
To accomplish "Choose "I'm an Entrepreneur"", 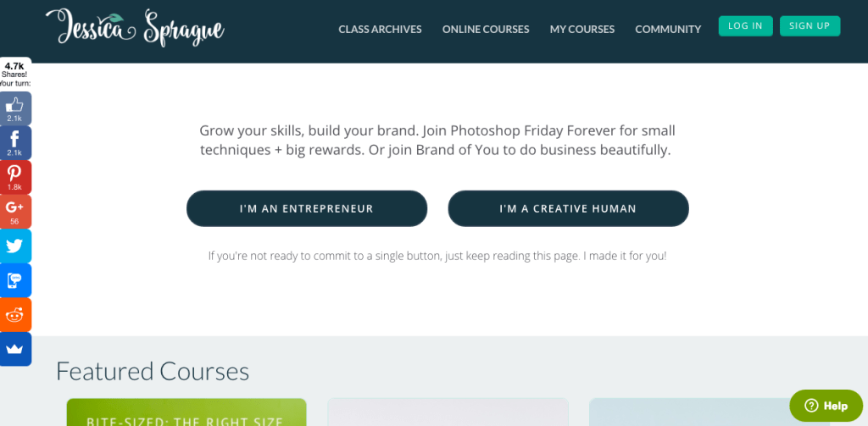I will click(x=307, y=208).
